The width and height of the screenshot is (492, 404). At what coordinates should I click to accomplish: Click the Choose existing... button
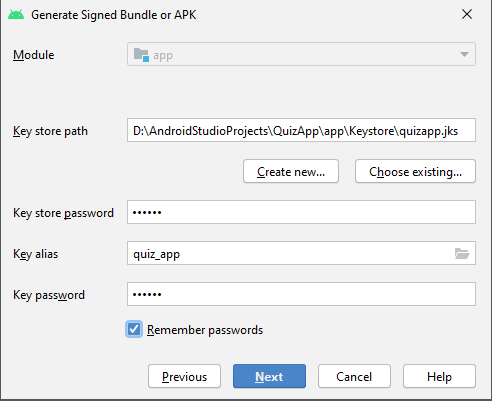[415, 171]
